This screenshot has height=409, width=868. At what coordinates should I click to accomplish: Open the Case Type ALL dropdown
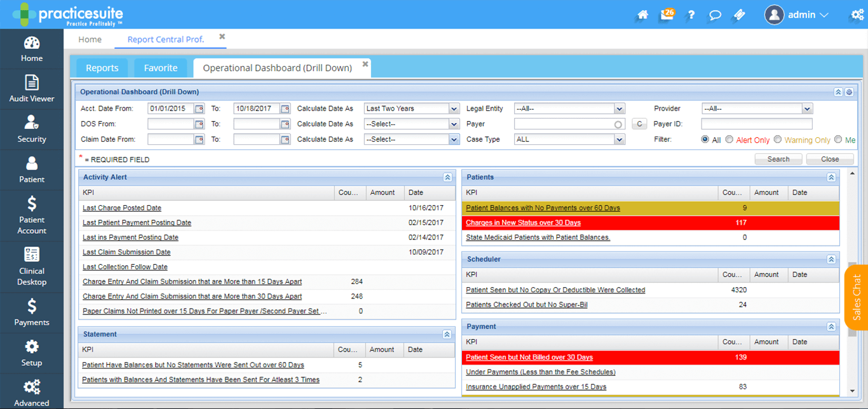click(x=569, y=139)
